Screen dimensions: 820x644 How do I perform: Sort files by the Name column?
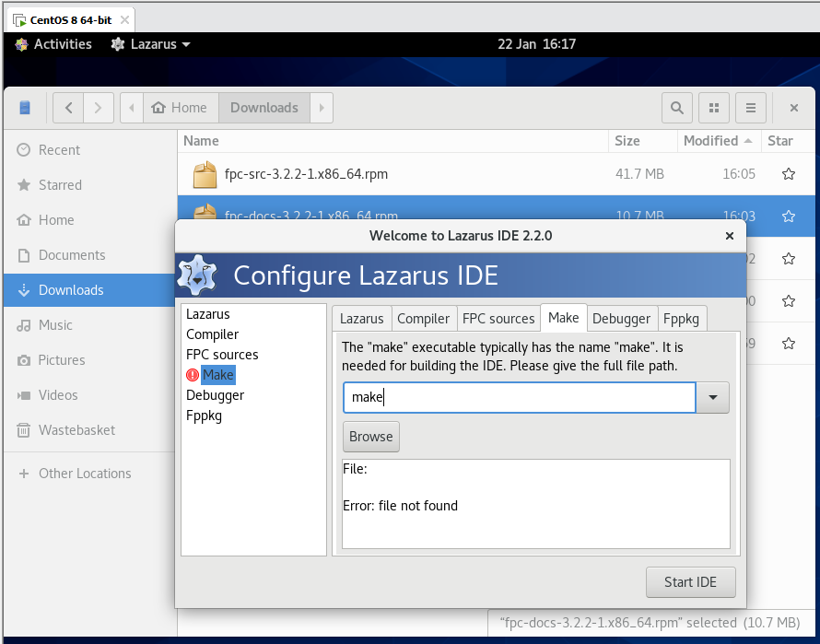coord(392,141)
